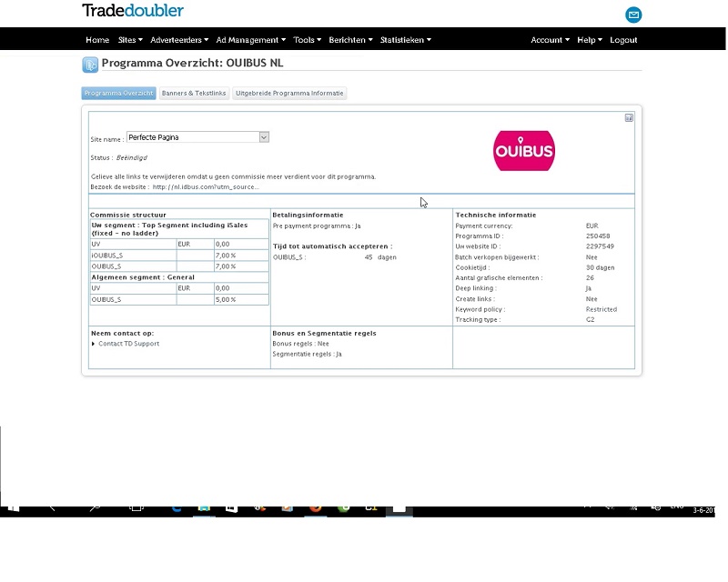This screenshot has width=728, height=582.
Task: Click the OUIBUS logo image
Action: (x=523, y=151)
